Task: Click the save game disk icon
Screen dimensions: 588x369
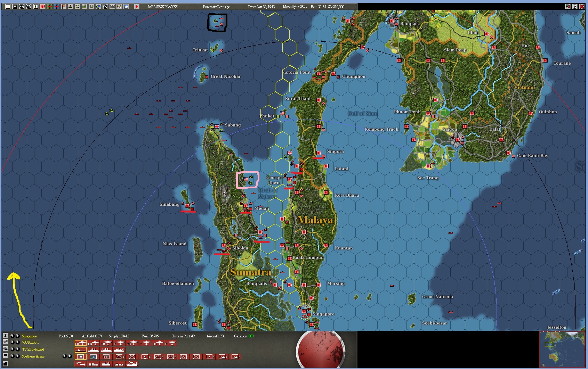Action: (8, 7)
